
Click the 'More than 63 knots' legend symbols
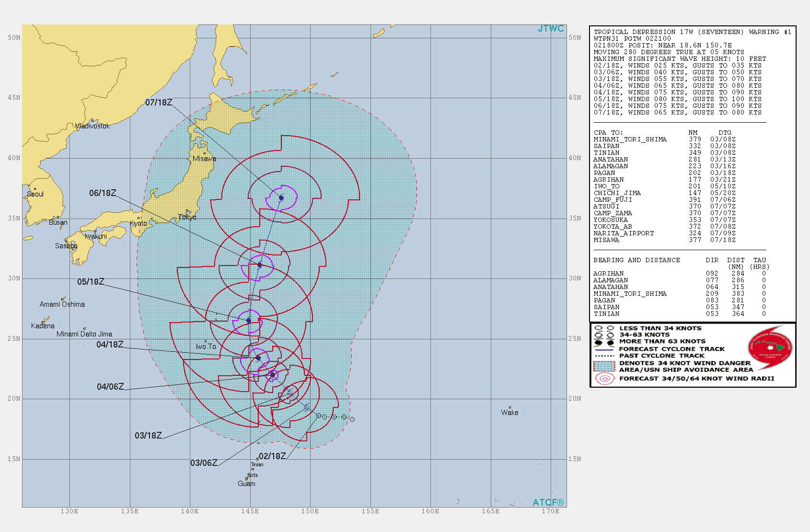(604, 342)
